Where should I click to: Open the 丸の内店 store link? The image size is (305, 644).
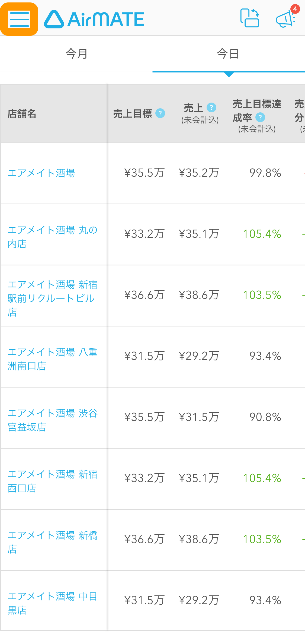coord(53,237)
